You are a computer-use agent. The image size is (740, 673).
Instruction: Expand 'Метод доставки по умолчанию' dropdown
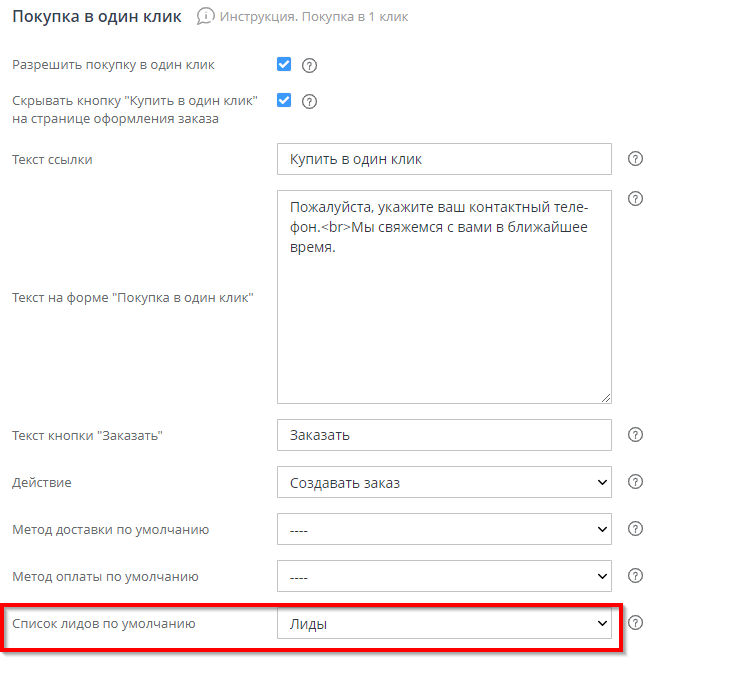444,529
